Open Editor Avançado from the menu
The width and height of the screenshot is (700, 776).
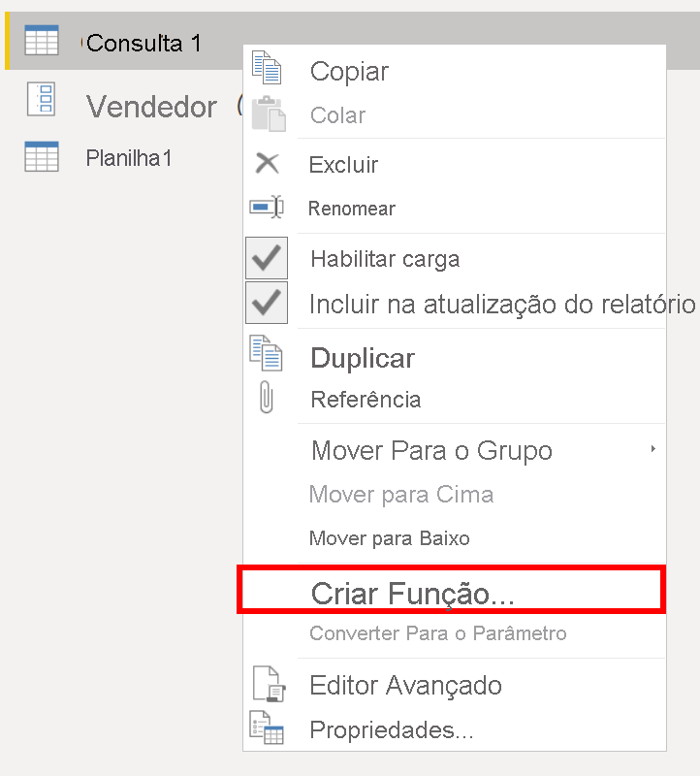click(405, 686)
